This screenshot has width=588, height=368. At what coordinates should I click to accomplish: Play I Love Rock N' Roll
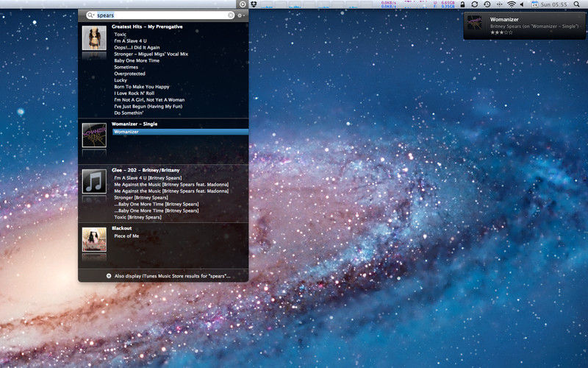135,93
